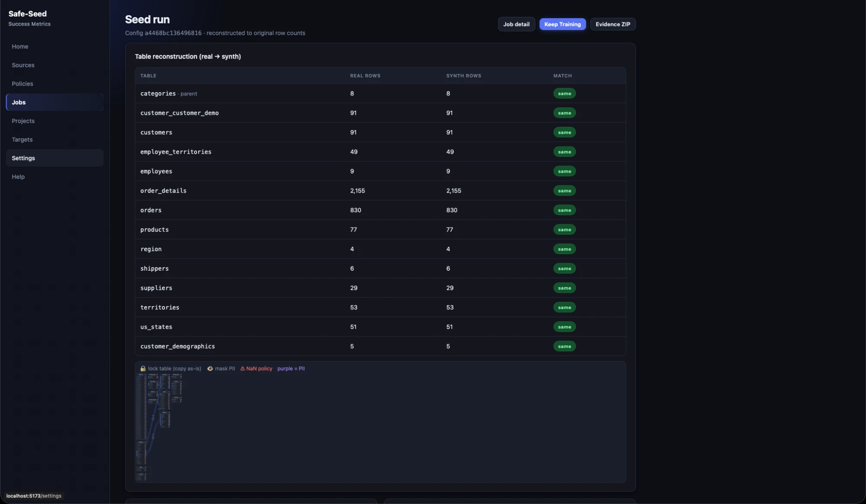
Task: Select the products table name
Action: point(155,230)
